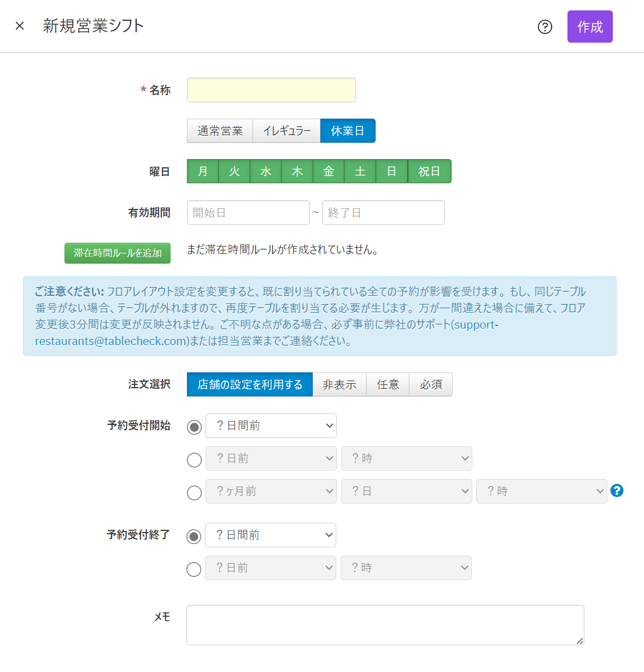Toggle the 祝日 holiday button

[429, 172]
